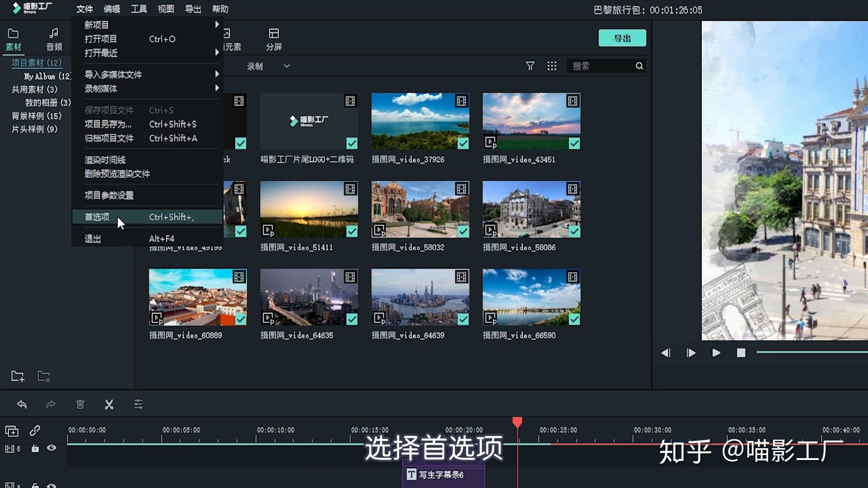Screen dimensions: 868x488
Task: Click the redo arrow in timeline toolbar
Action: (x=51, y=404)
